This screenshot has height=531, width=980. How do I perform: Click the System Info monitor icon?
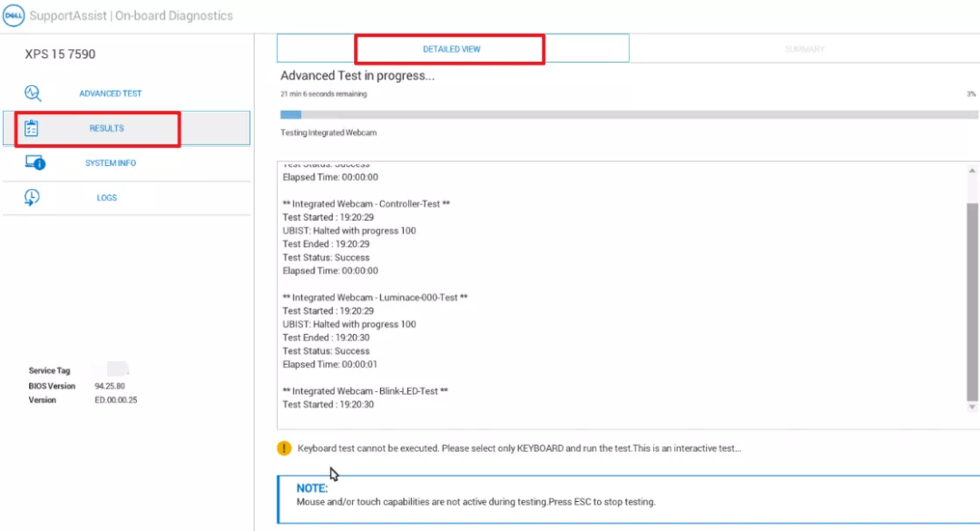pyautogui.click(x=35, y=162)
